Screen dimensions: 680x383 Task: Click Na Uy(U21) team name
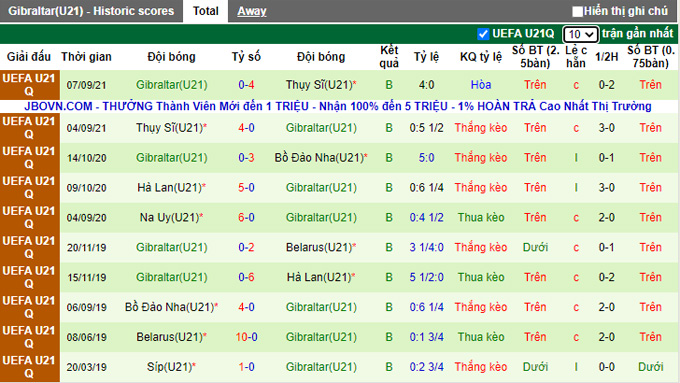pyautogui.click(x=171, y=218)
